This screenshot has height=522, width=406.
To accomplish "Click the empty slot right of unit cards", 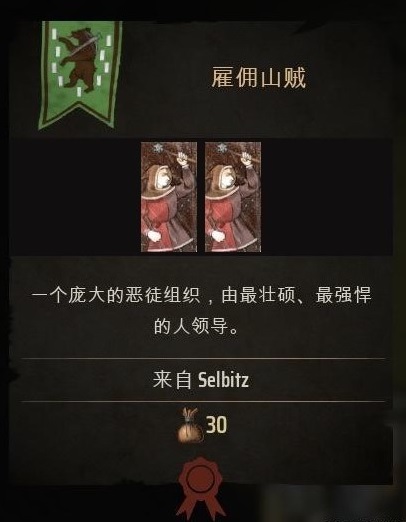I will (x=327, y=197).
